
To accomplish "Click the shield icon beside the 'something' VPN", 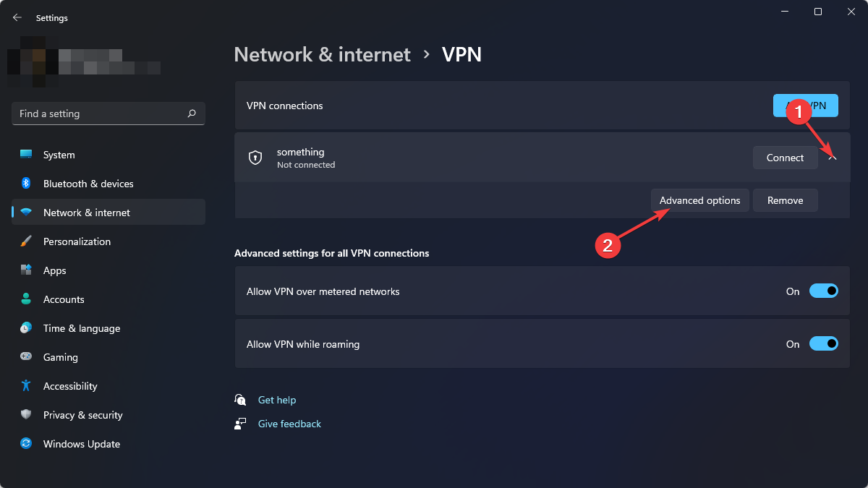I will coord(255,157).
